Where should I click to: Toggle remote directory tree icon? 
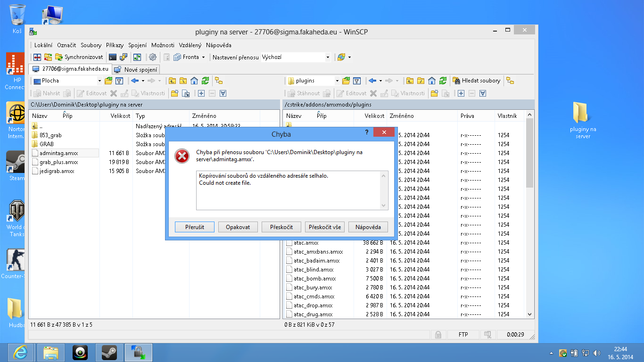click(510, 81)
